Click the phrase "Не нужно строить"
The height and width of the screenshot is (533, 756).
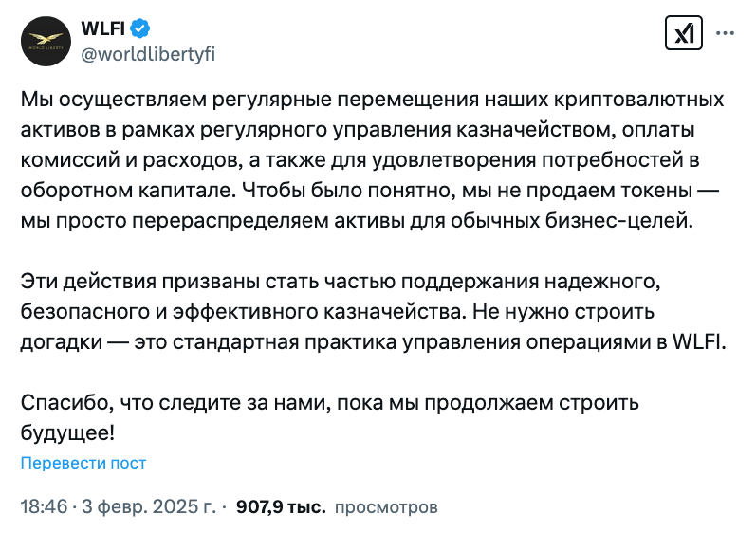563,312
